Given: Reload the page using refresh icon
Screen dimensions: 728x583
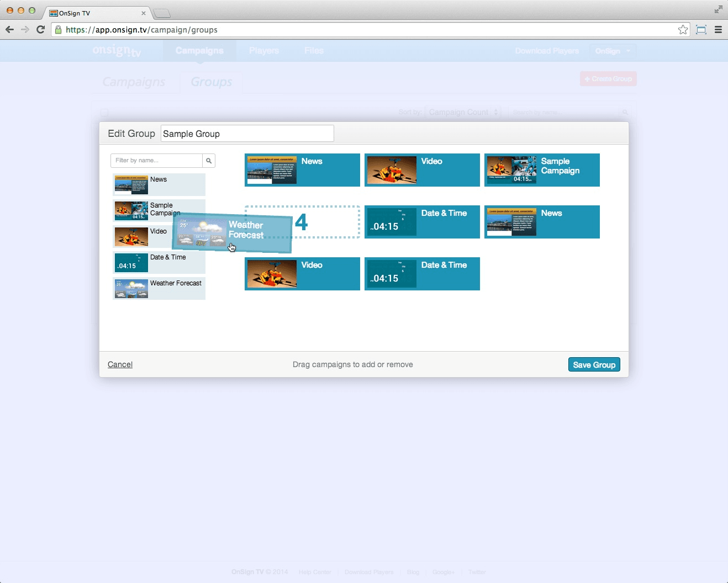Looking at the screenshot, I should click(x=40, y=30).
